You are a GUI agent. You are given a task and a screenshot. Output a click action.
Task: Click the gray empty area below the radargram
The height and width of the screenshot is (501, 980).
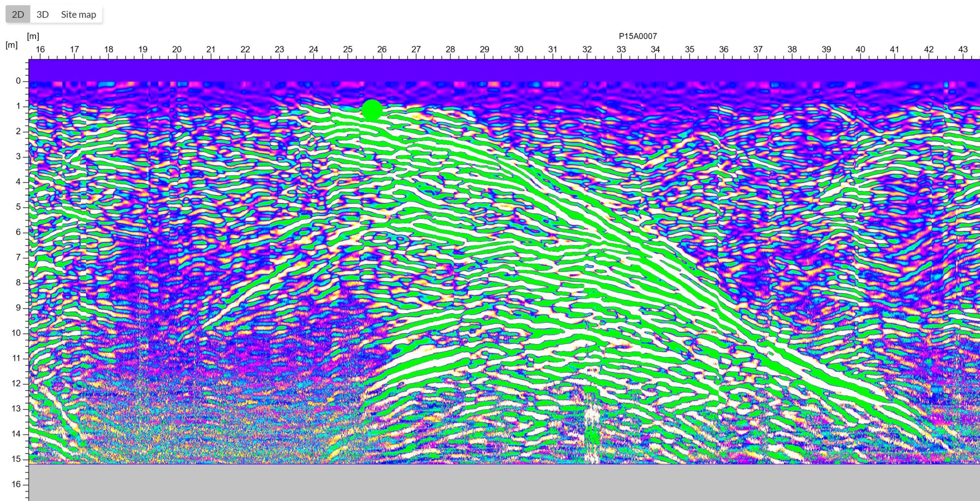(498, 483)
